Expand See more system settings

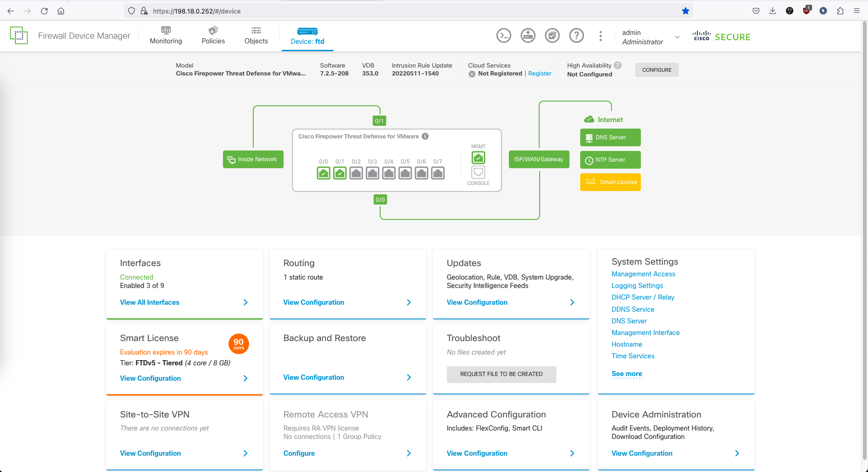626,374
